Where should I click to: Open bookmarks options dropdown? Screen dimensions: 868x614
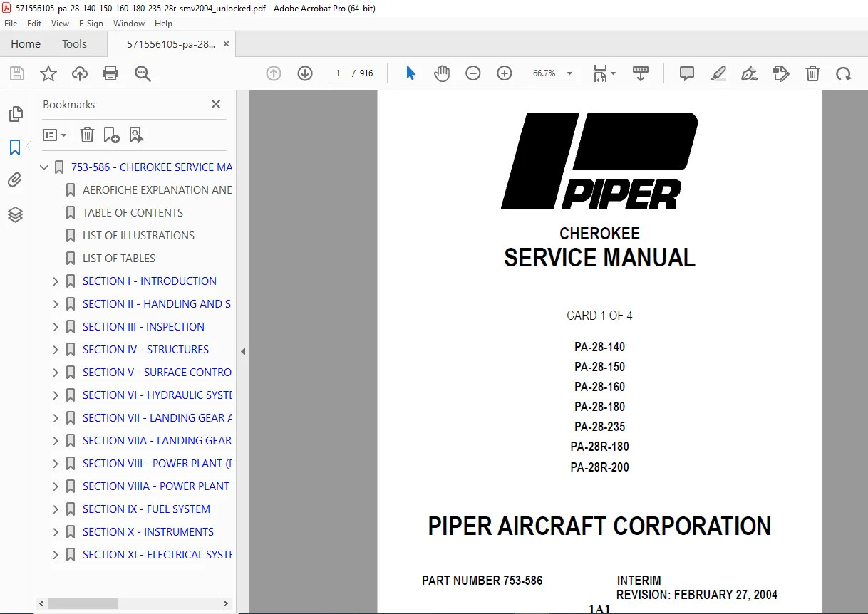pyautogui.click(x=55, y=135)
